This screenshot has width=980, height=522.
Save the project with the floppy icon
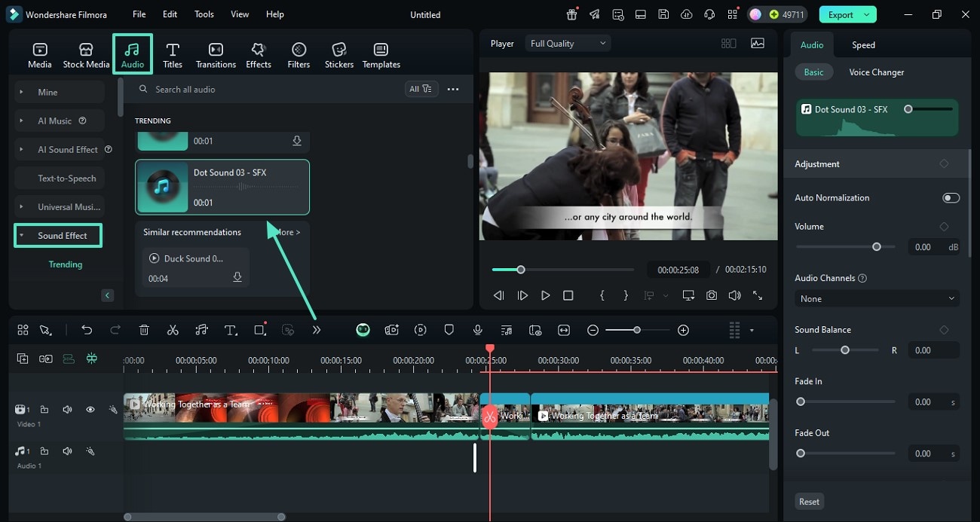coord(663,14)
